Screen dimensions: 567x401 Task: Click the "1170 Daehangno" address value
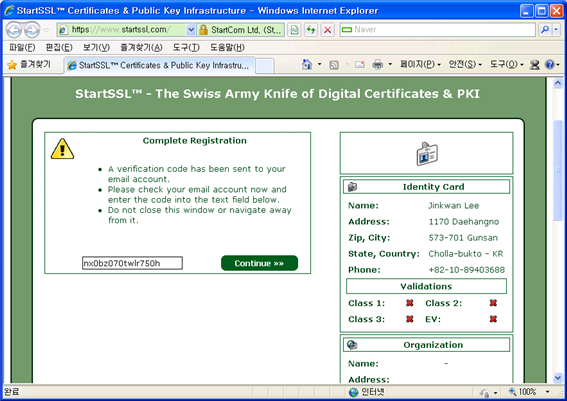click(464, 222)
